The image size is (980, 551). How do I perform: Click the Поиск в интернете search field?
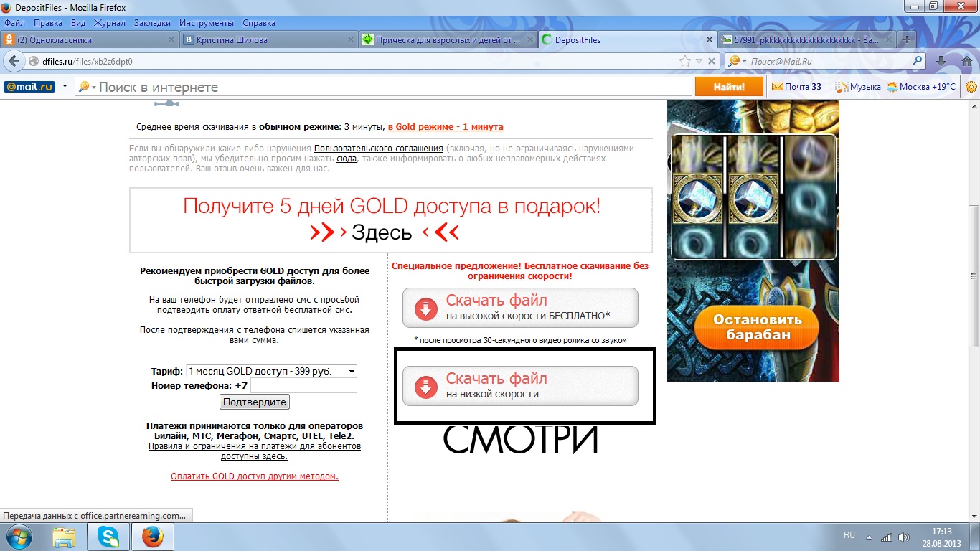point(384,87)
